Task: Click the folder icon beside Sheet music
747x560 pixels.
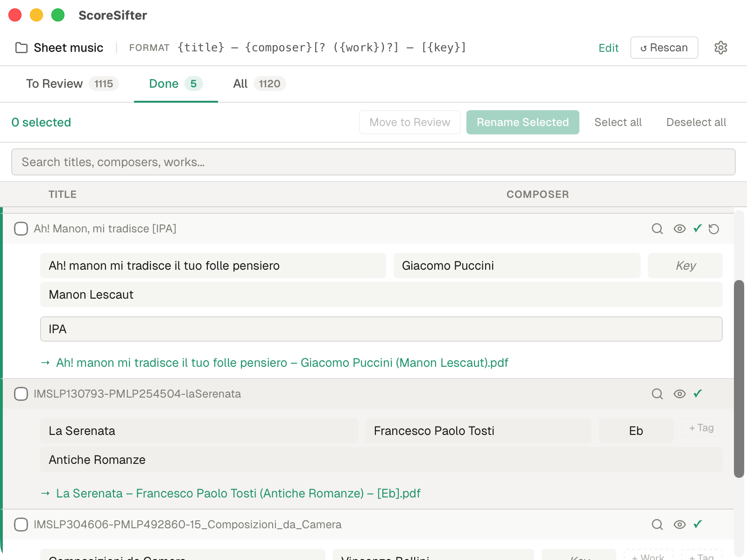Action: (21, 47)
